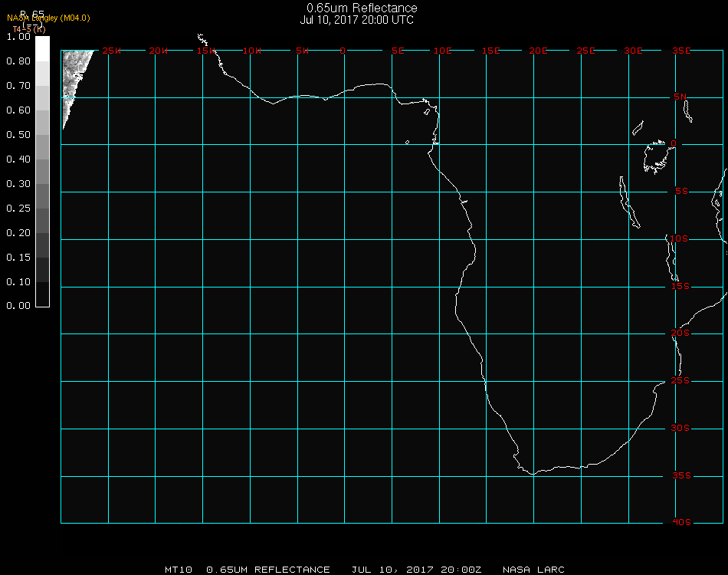Viewport: 728px width, 575px height.
Task: Click the 25W longitude label
Action: [111, 51]
